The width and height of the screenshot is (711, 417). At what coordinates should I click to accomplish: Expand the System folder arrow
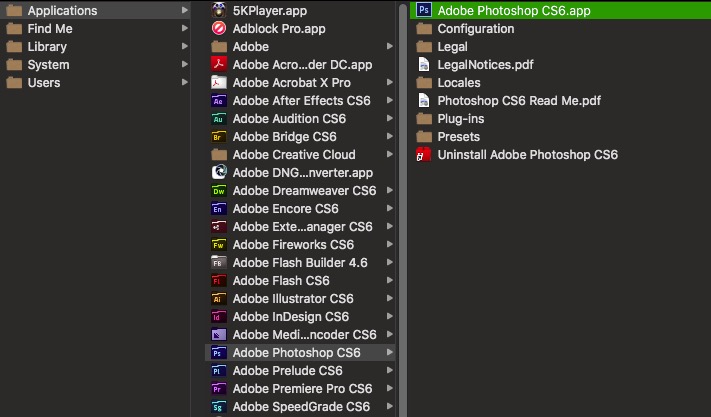pyautogui.click(x=185, y=64)
